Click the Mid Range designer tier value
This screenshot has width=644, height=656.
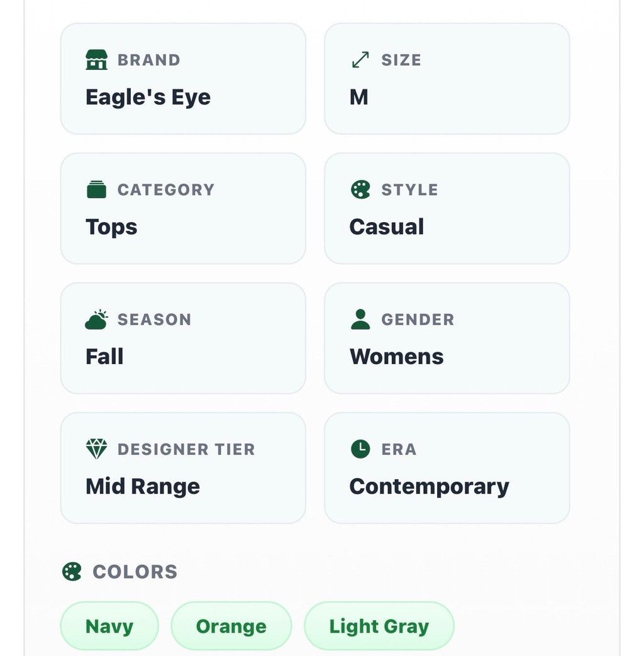coord(143,487)
